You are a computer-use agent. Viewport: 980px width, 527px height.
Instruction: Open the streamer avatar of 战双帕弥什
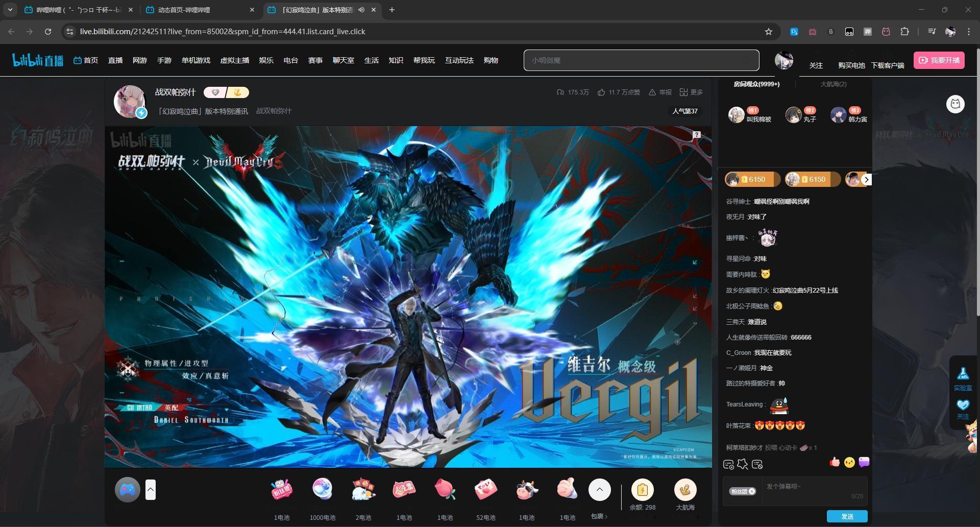(x=130, y=102)
